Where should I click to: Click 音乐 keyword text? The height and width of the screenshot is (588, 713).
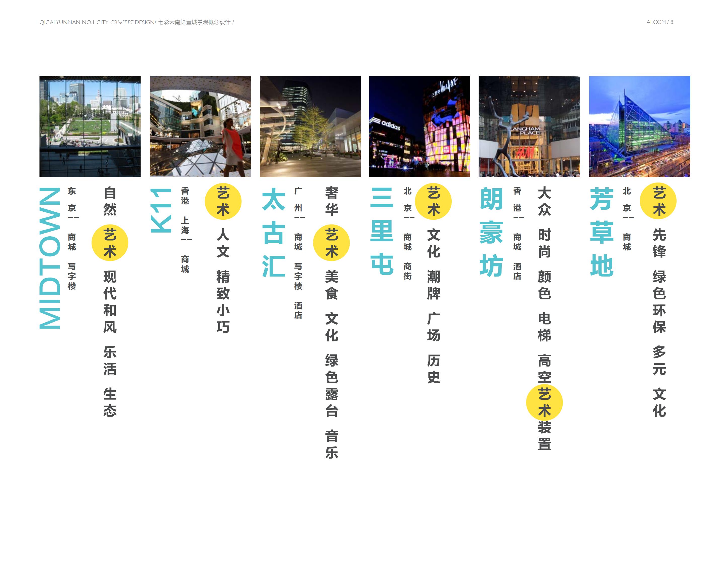point(331,444)
